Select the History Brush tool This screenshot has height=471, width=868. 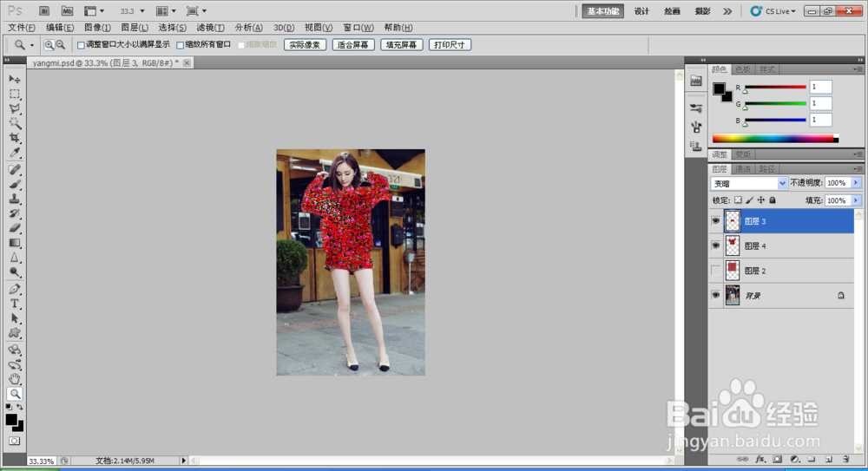[15, 213]
